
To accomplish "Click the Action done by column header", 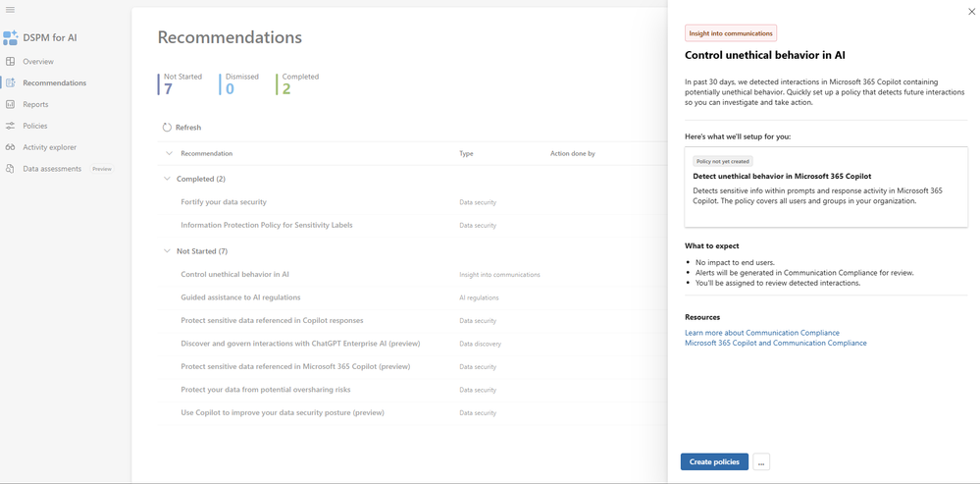I will (x=573, y=153).
